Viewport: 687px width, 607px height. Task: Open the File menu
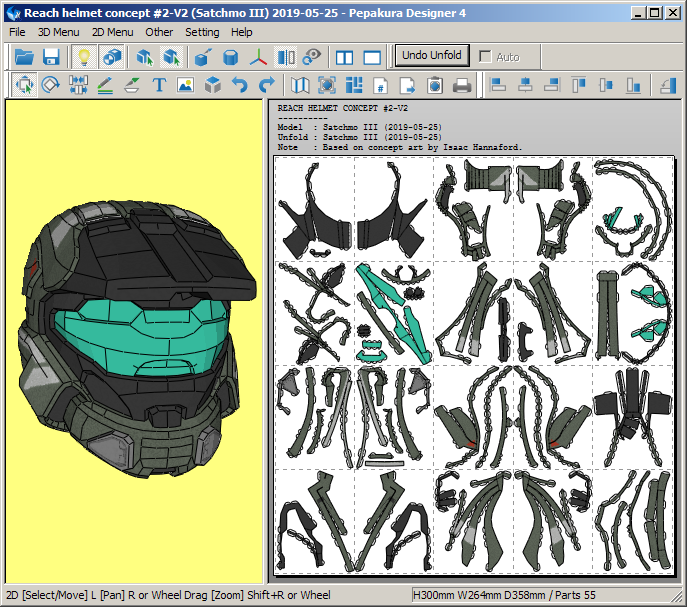tap(17, 32)
